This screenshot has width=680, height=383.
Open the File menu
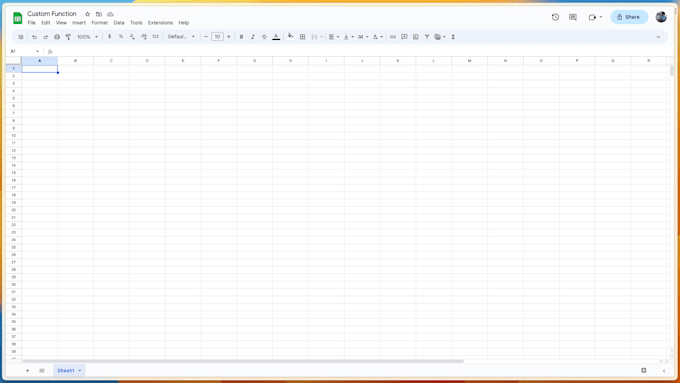pos(32,23)
